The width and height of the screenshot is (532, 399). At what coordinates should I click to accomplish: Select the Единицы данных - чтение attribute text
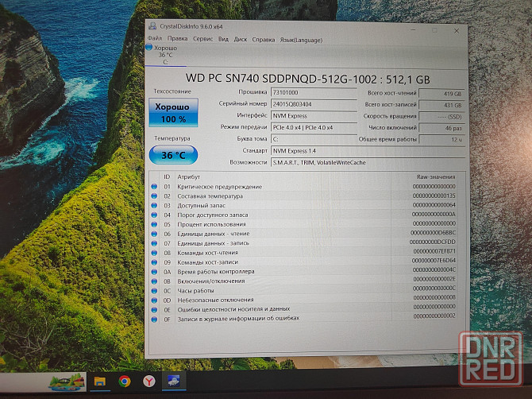tap(214, 234)
